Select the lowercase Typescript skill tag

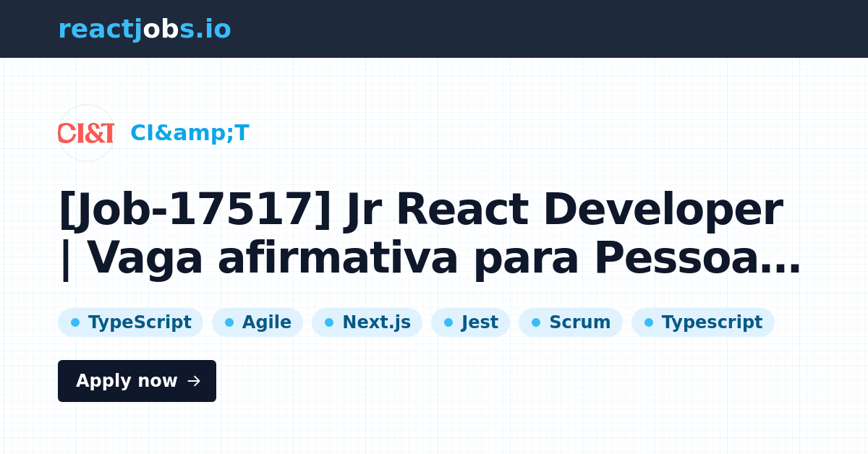coord(703,322)
